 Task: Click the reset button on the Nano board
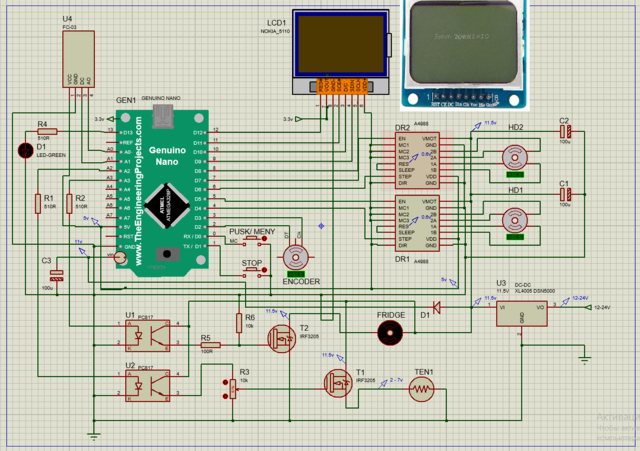[x=167, y=254]
